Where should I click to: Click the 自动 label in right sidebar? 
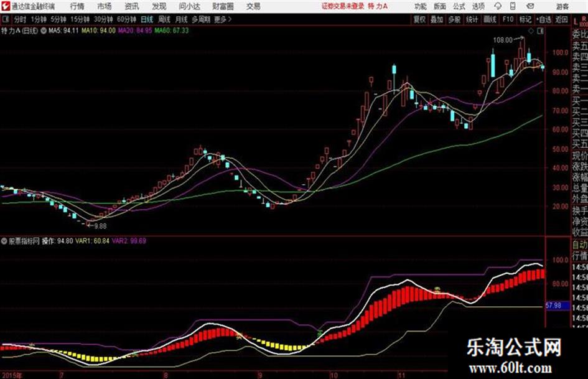[580, 245]
